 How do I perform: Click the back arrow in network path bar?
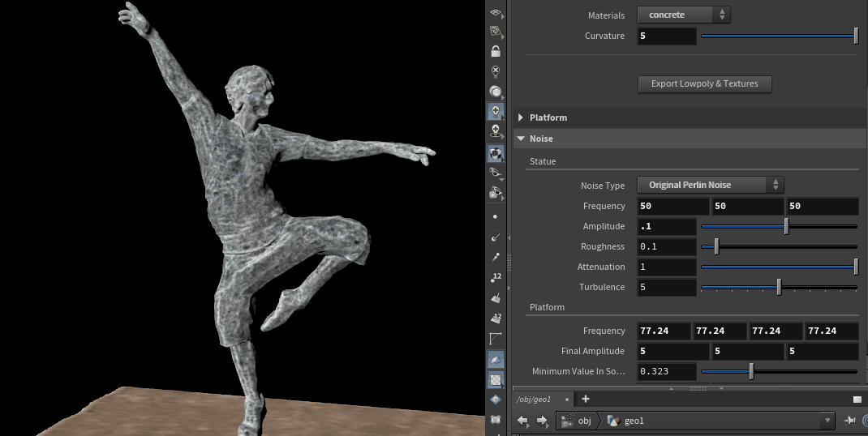523,421
